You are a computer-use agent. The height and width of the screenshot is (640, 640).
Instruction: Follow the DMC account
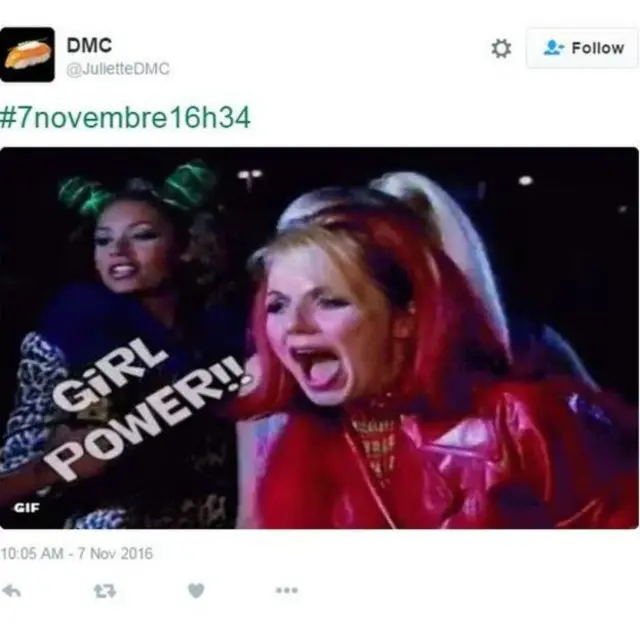click(x=582, y=48)
